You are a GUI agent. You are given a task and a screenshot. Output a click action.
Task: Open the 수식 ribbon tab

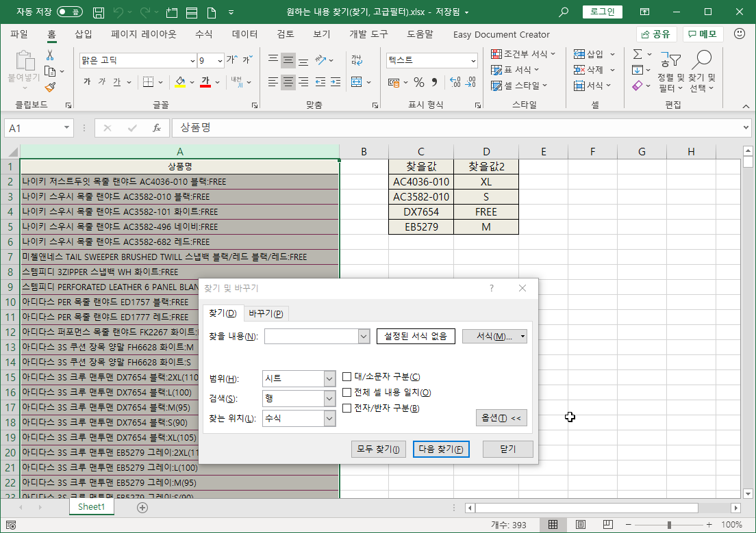pyautogui.click(x=203, y=34)
